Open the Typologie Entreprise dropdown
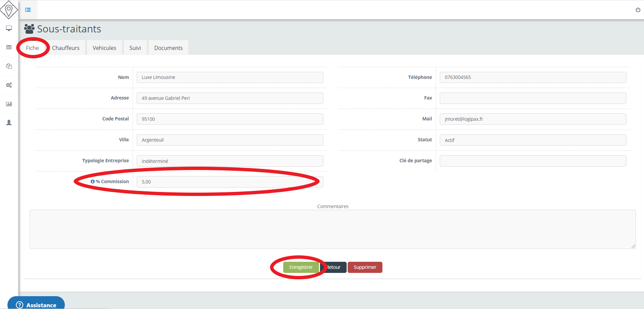 pos(230,161)
